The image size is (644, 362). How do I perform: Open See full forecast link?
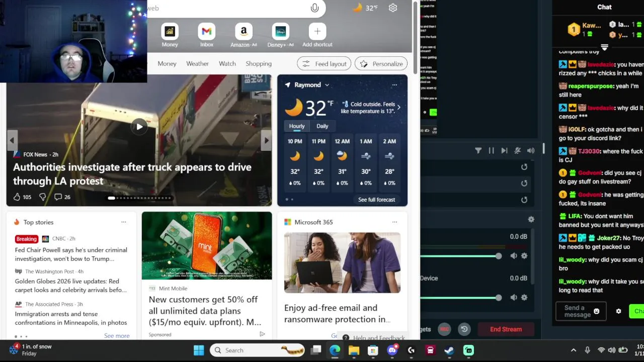tap(376, 200)
